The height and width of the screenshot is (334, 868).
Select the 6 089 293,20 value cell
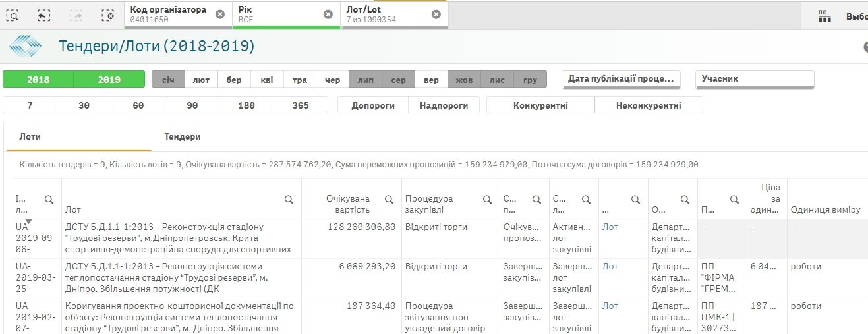(351, 278)
